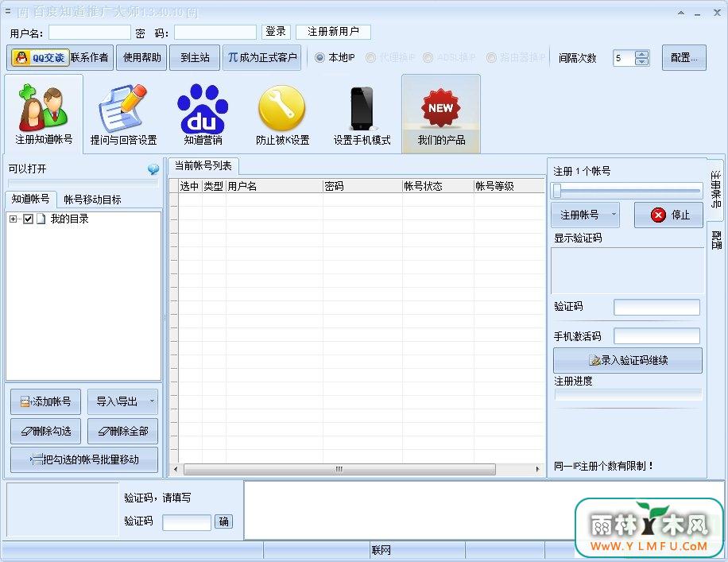Open 提问与回答设置 question and answer settings

click(x=123, y=114)
